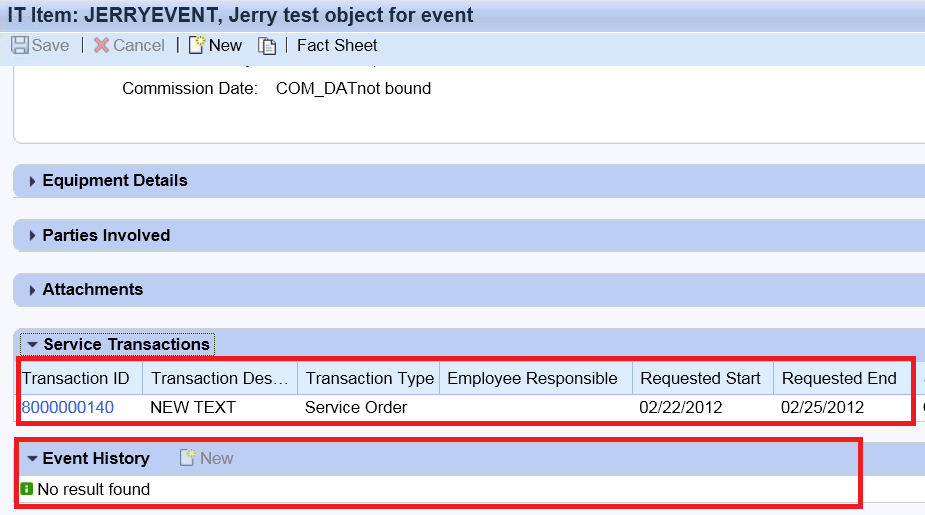Select the NEW TEXT description cell
The height and width of the screenshot is (515, 925).
point(193,408)
